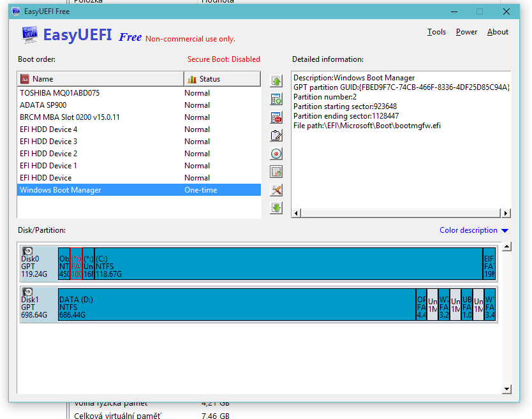Click the GPT partition GUID line in details

coord(401,87)
